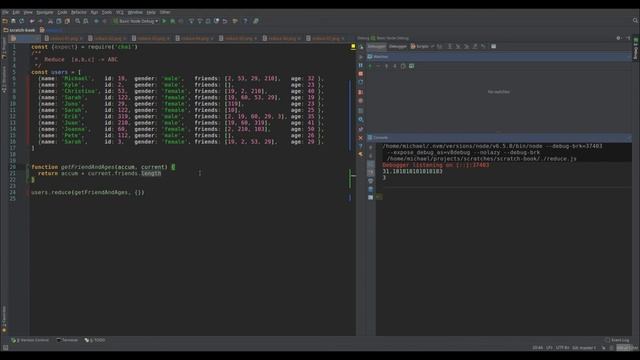Click the Mute Breakpoints icon in debug sidebar

[x=360, y=101]
